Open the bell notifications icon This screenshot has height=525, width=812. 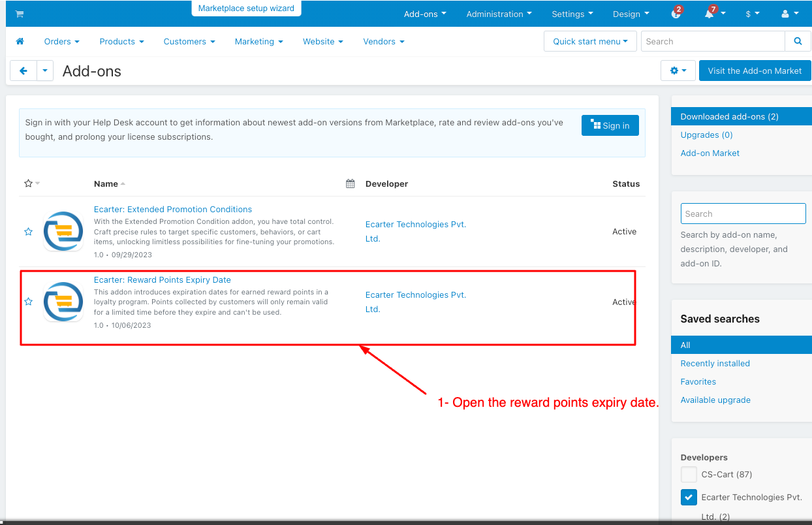pos(710,14)
